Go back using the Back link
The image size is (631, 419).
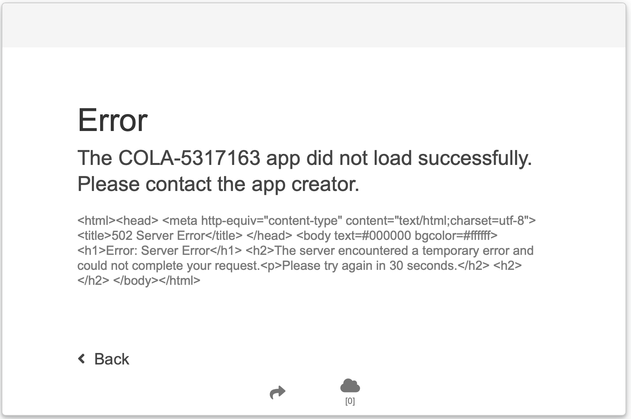(103, 359)
